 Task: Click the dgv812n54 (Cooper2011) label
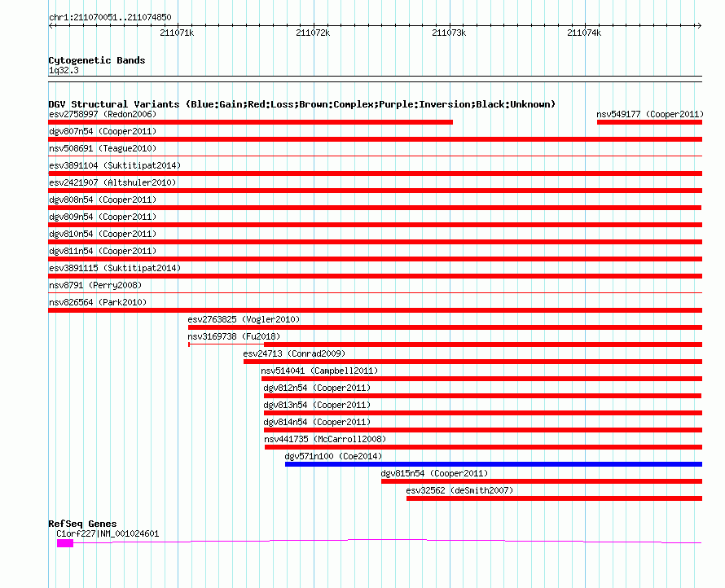(x=317, y=388)
